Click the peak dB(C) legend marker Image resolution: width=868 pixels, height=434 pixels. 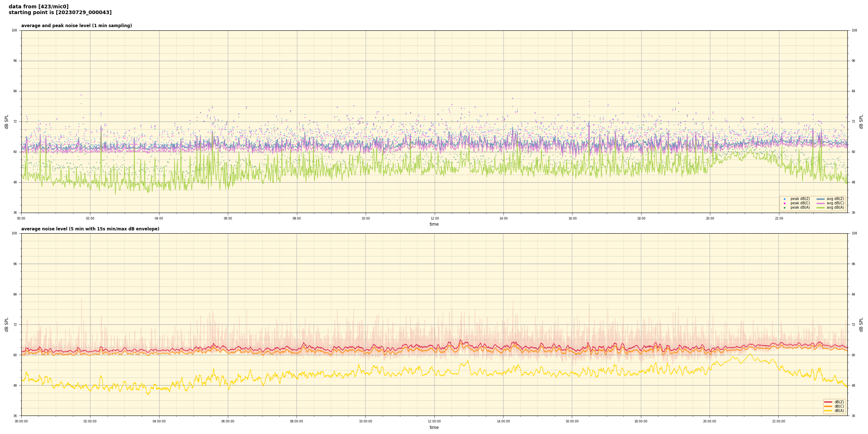pyautogui.click(x=784, y=203)
